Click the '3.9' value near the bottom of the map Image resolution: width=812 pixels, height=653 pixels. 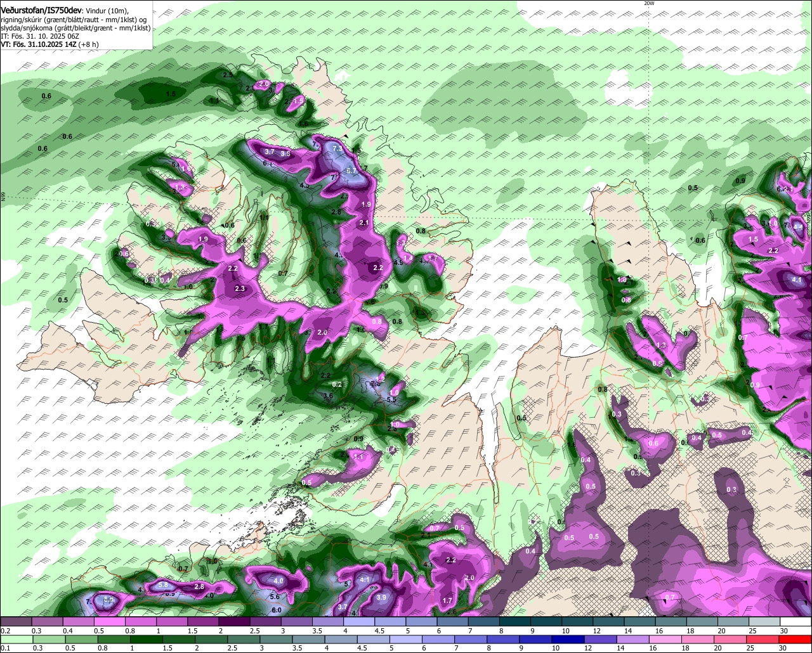pos(381,597)
